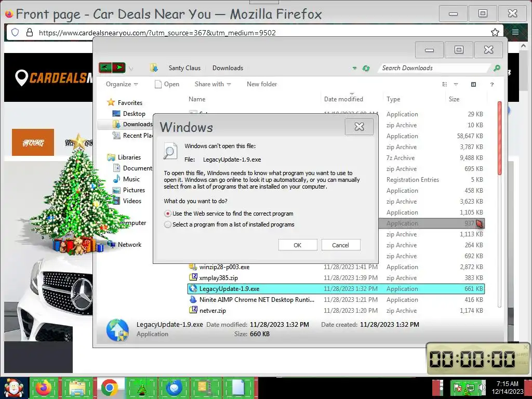Click the Santy Claus breadcrumb
Viewport: 532px width, 399px height.
(184, 68)
